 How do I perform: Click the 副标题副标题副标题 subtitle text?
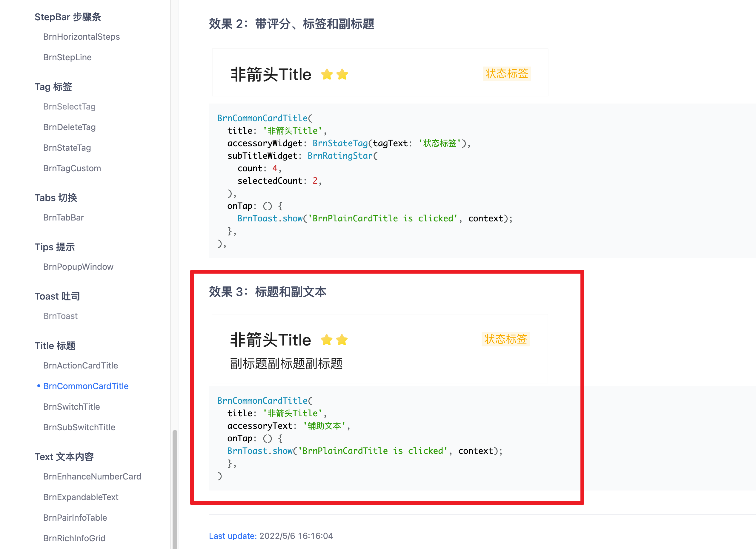point(286,363)
